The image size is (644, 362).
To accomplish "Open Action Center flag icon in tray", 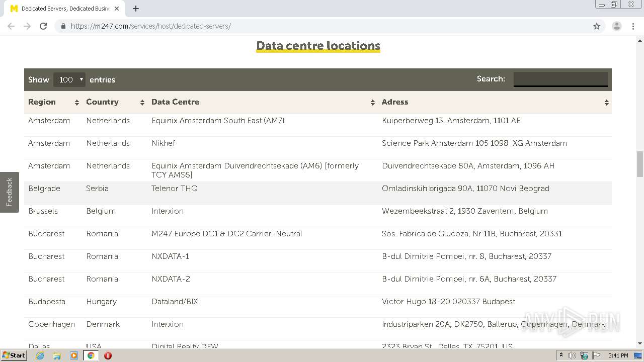I will coord(596,355).
